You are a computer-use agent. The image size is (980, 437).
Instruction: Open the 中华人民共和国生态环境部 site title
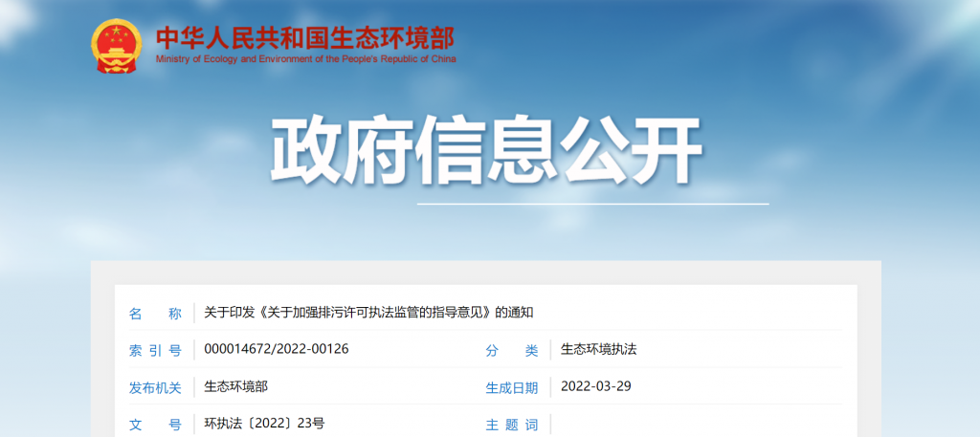pos(305,38)
